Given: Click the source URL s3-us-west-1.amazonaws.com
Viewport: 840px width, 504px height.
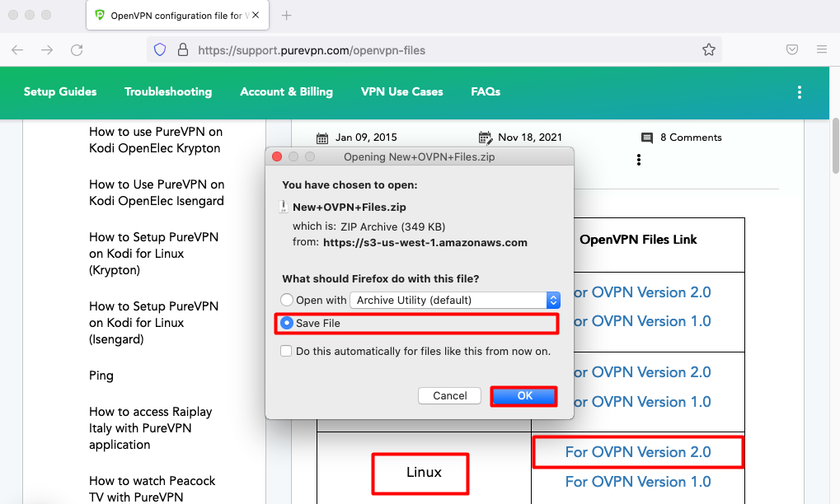Looking at the screenshot, I should [x=425, y=242].
